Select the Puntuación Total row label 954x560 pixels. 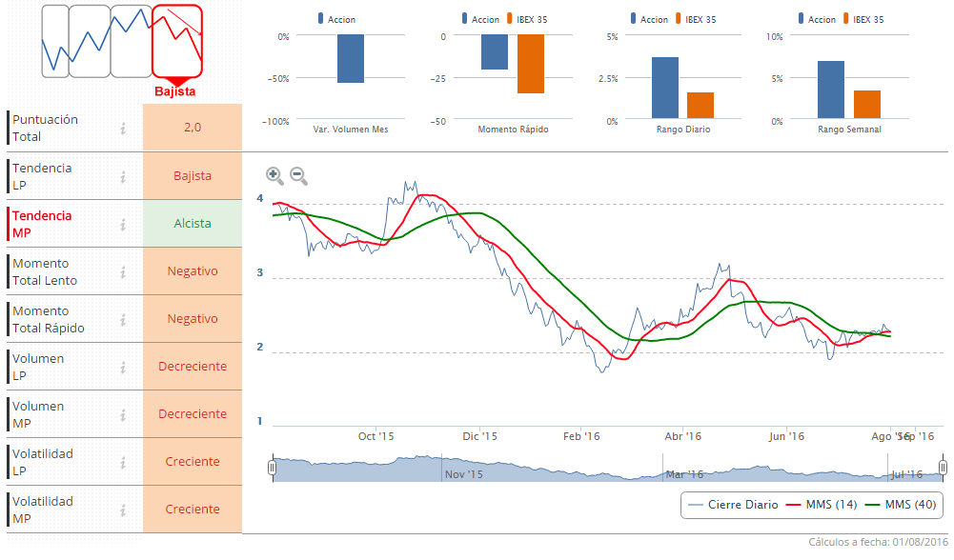(x=46, y=128)
